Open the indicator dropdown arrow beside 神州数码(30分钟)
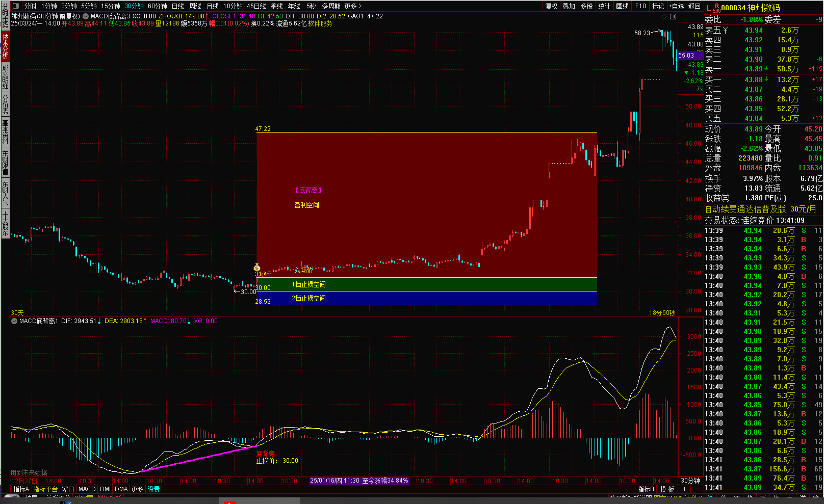Image resolution: width=824 pixels, height=504 pixels. (86, 16)
